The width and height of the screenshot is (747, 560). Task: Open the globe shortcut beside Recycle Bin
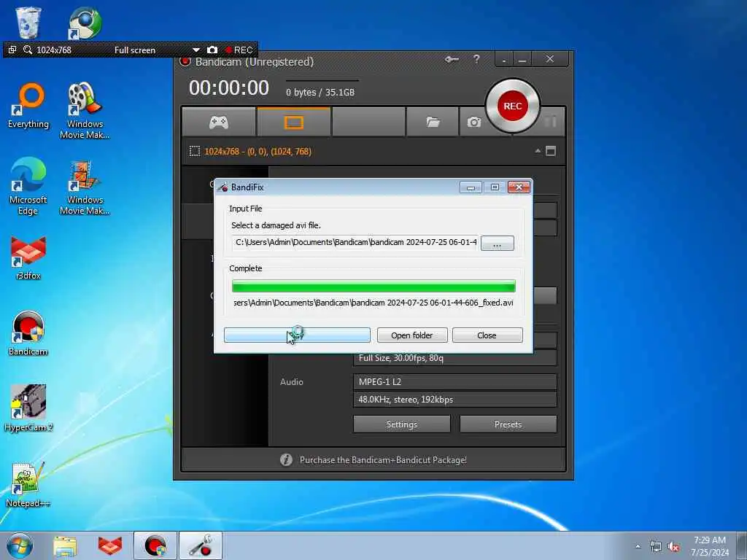pyautogui.click(x=85, y=23)
